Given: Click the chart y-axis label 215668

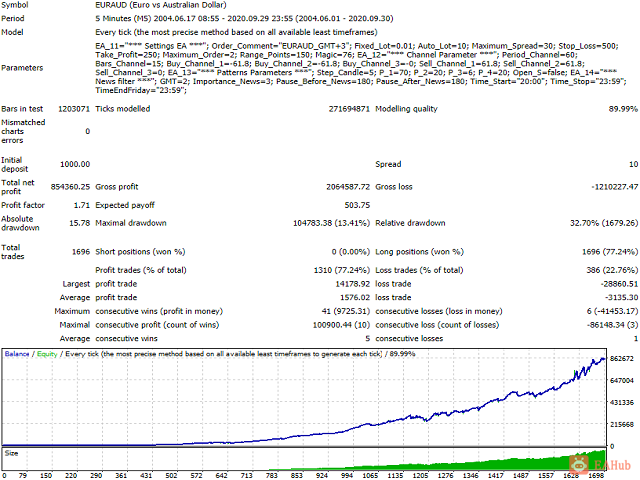Looking at the screenshot, I should coord(622,424).
